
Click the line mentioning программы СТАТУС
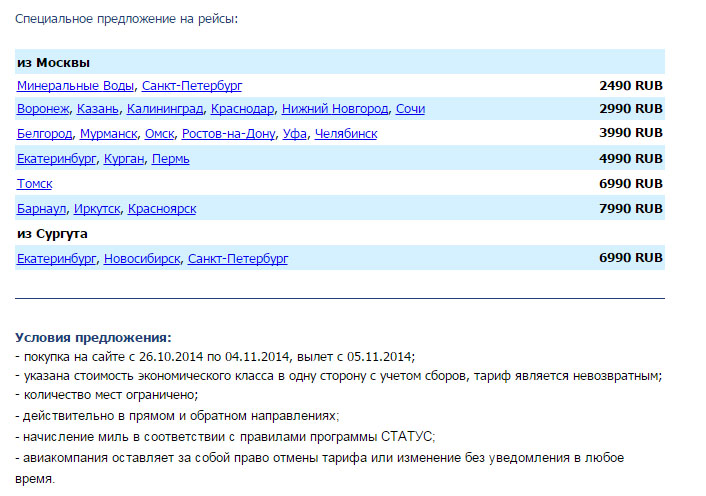point(225,437)
